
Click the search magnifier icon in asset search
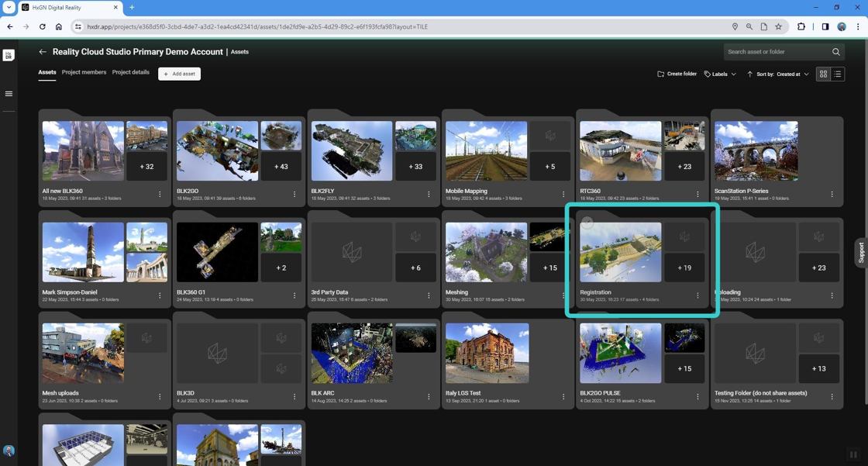click(836, 51)
